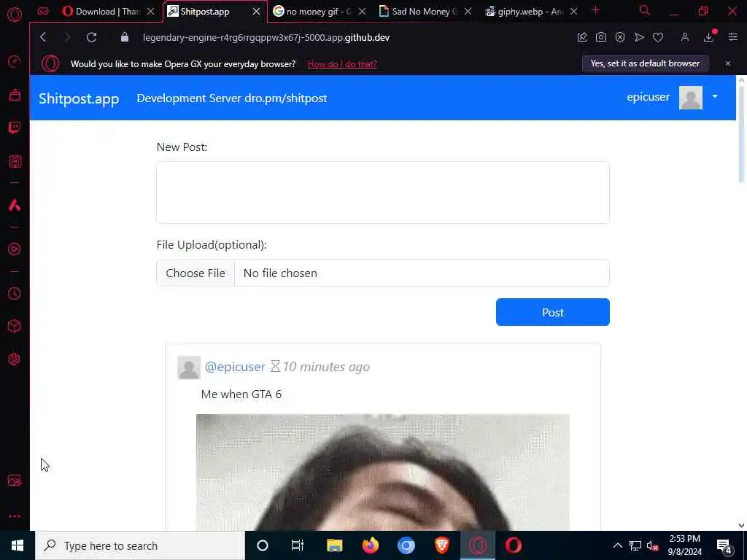Open browser profile account icon

684,37
